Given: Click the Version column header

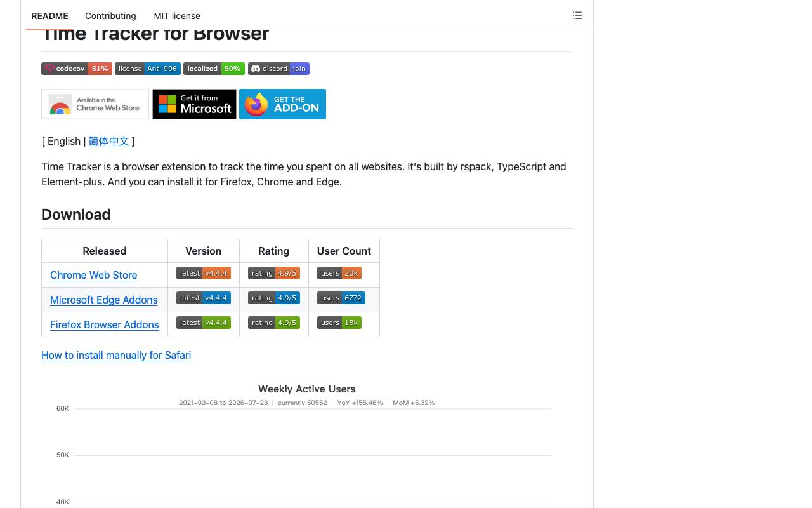Looking at the screenshot, I should [204, 251].
